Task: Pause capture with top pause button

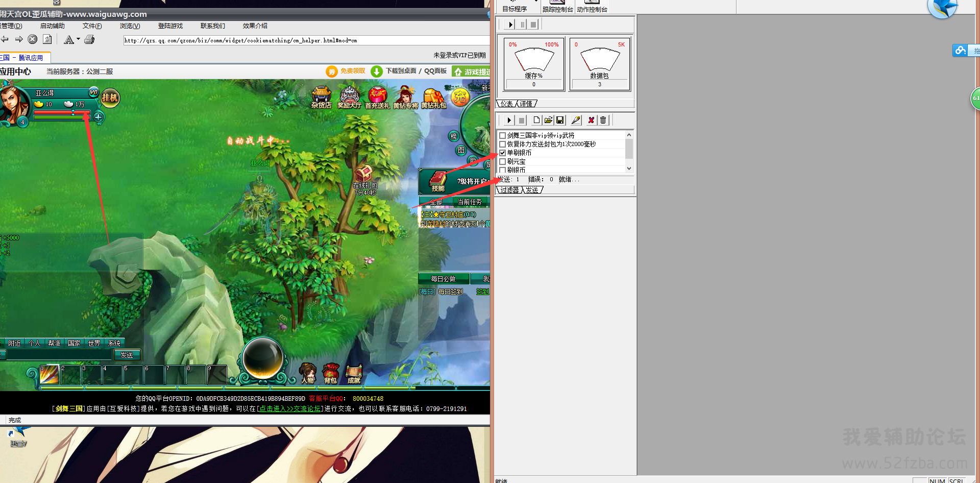Action: (522, 25)
